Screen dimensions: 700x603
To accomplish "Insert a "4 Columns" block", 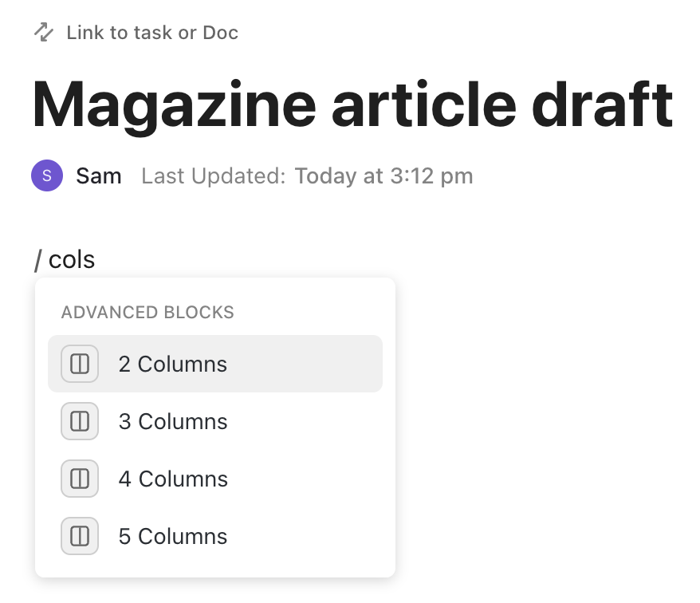I will [173, 479].
